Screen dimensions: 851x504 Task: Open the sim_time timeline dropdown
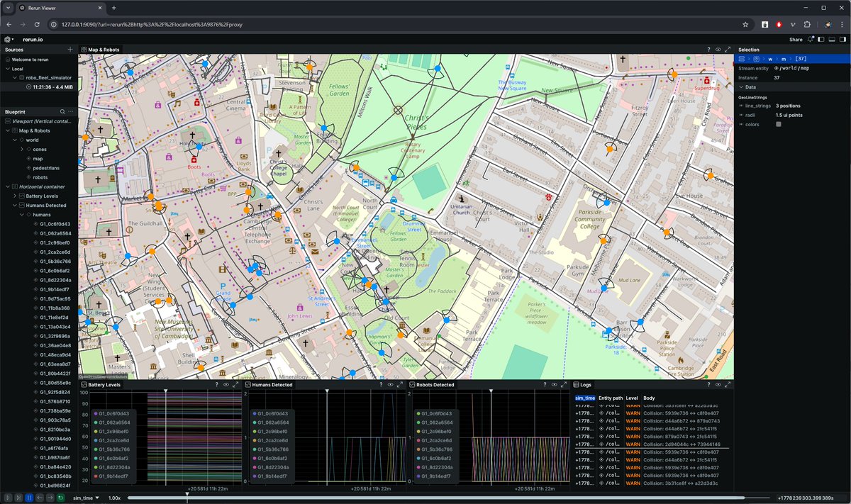[x=87, y=498]
